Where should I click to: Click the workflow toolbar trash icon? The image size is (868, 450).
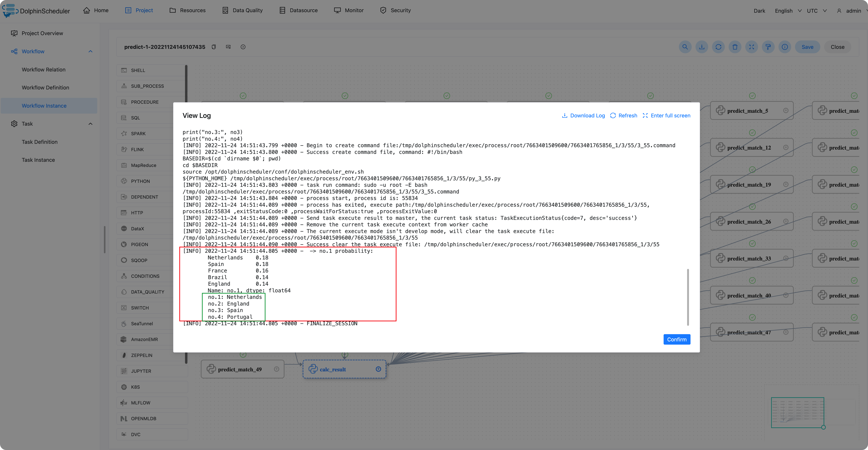pyautogui.click(x=735, y=47)
